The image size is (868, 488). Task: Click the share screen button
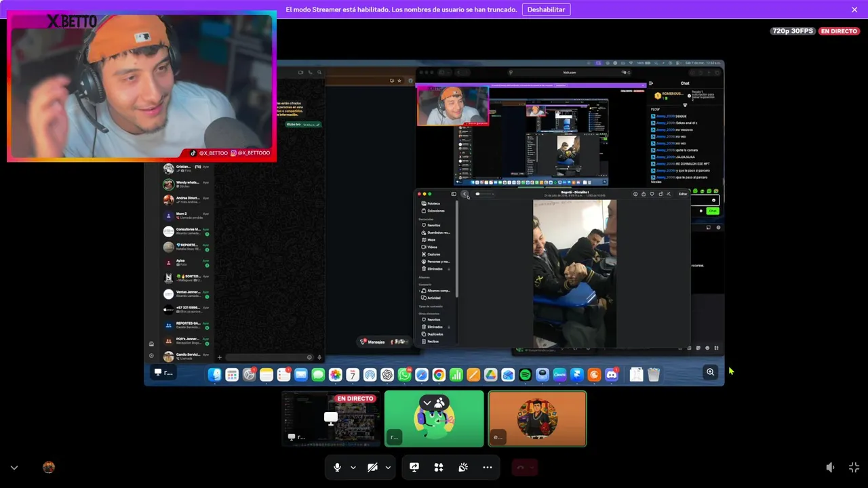[x=414, y=468]
